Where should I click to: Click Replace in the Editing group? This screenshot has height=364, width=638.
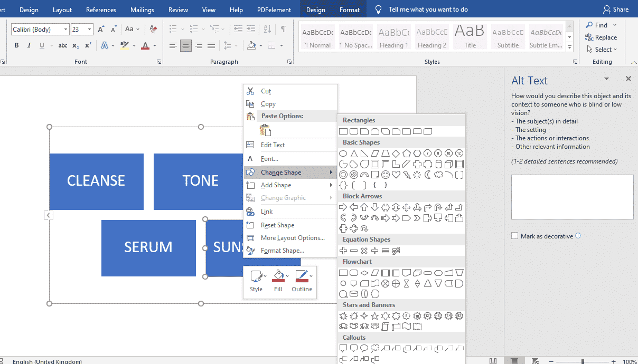pos(601,37)
